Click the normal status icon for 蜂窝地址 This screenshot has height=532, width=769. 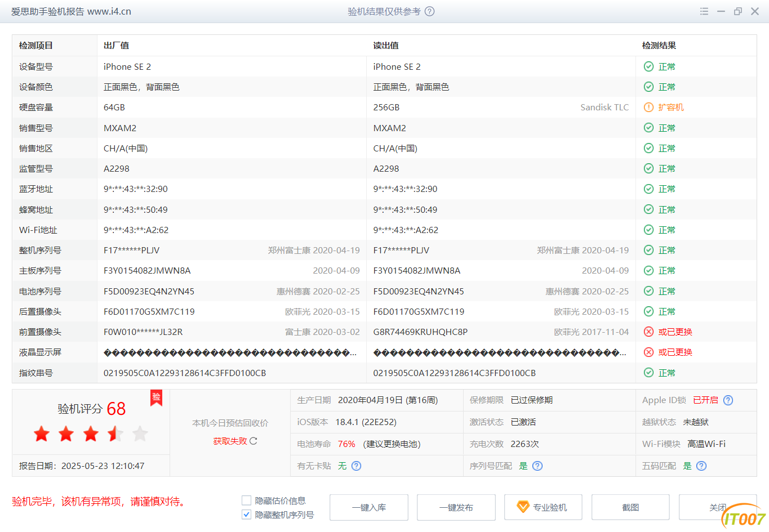pos(648,209)
